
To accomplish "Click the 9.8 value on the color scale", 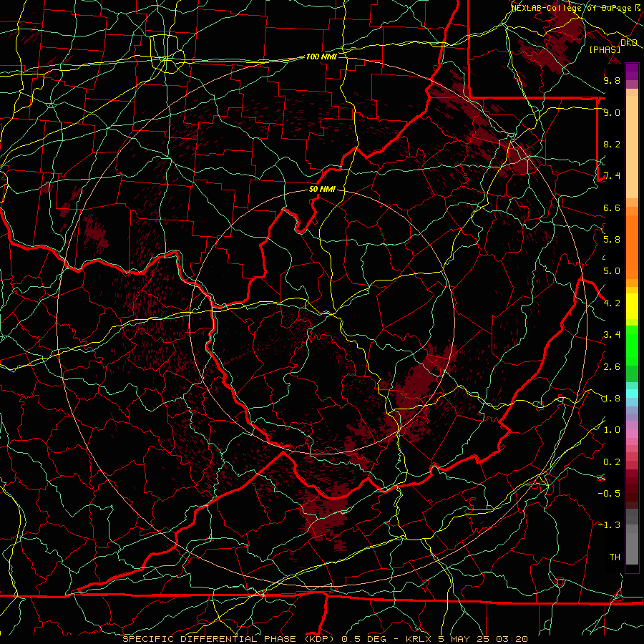I will coord(612,81).
